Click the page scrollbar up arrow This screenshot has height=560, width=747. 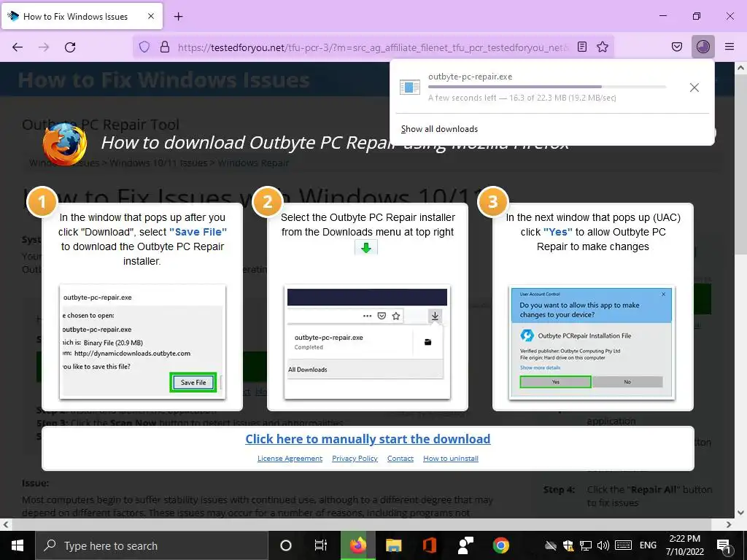[x=740, y=68]
